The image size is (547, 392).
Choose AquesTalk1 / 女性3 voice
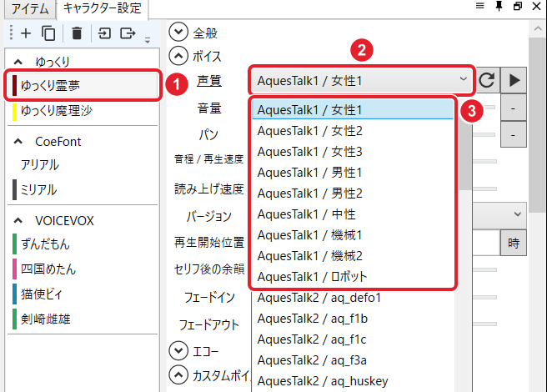(353, 152)
